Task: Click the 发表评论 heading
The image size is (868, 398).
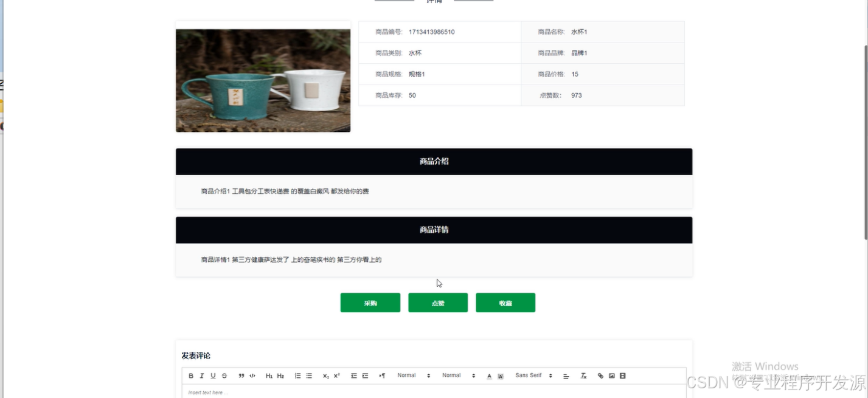Action: tap(196, 355)
